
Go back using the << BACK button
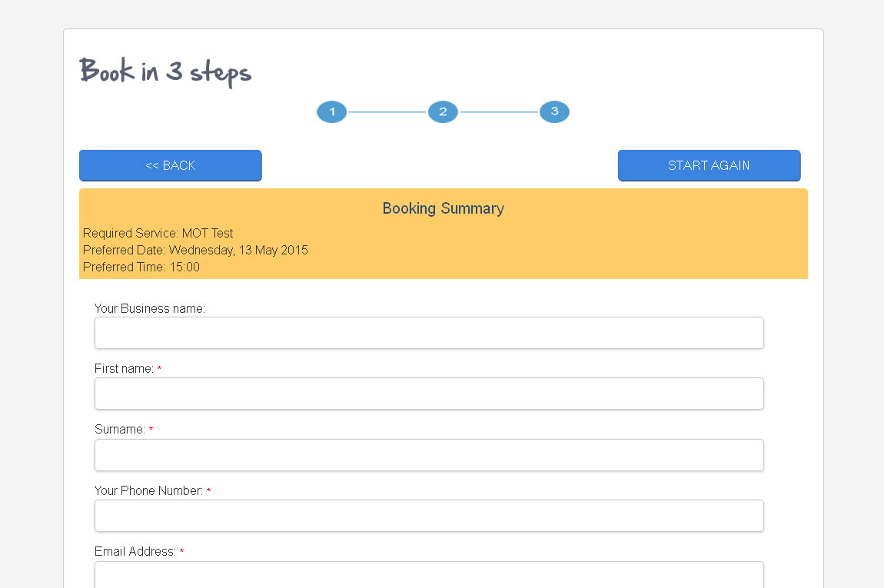pos(171,165)
